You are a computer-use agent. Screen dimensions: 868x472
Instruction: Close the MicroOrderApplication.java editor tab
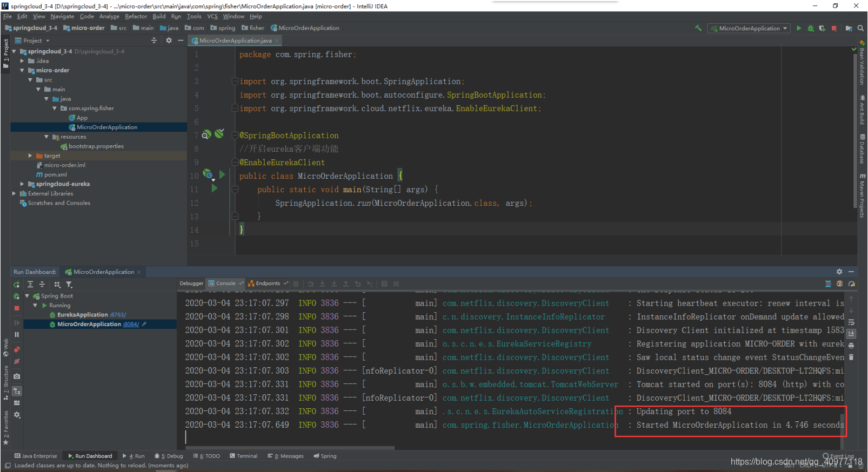click(277, 41)
